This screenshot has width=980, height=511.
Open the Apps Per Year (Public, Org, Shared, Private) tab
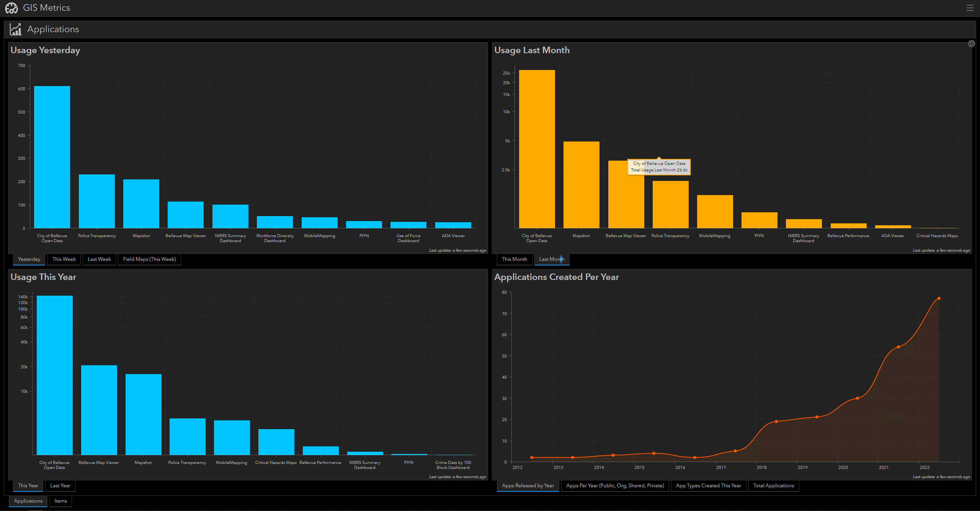(615, 485)
